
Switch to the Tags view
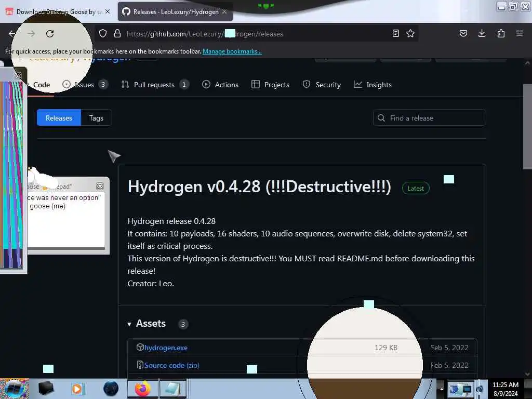tap(96, 118)
